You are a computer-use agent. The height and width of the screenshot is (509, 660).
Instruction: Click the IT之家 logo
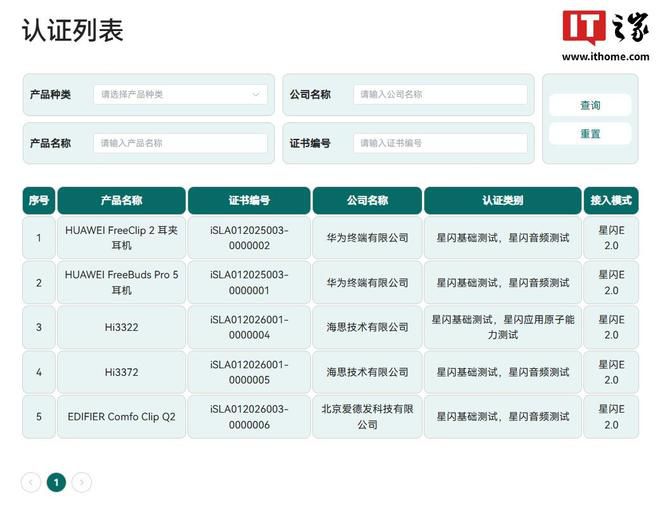point(605,36)
